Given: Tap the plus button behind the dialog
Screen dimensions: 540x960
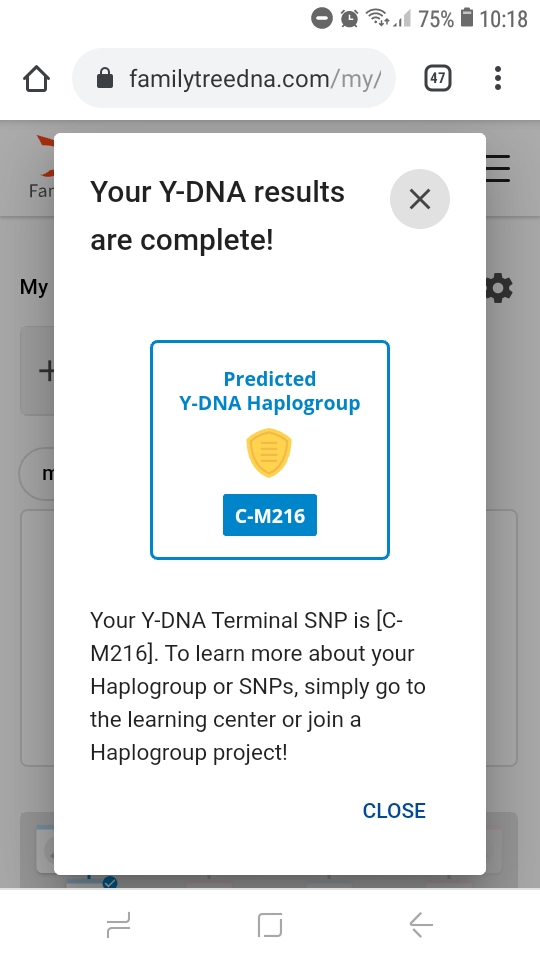Looking at the screenshot, I should coord(45,371).
